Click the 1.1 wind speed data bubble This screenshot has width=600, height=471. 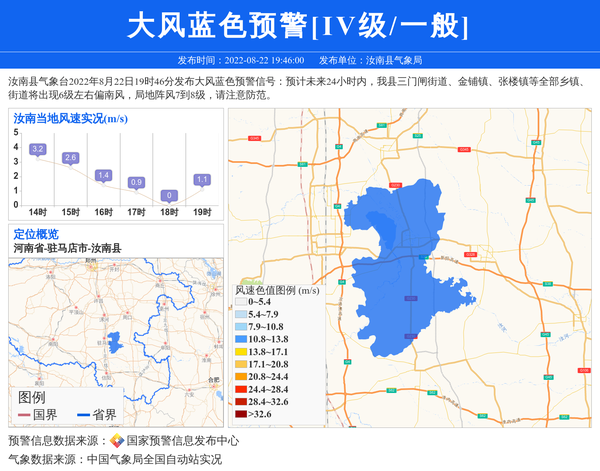point(202,180)
